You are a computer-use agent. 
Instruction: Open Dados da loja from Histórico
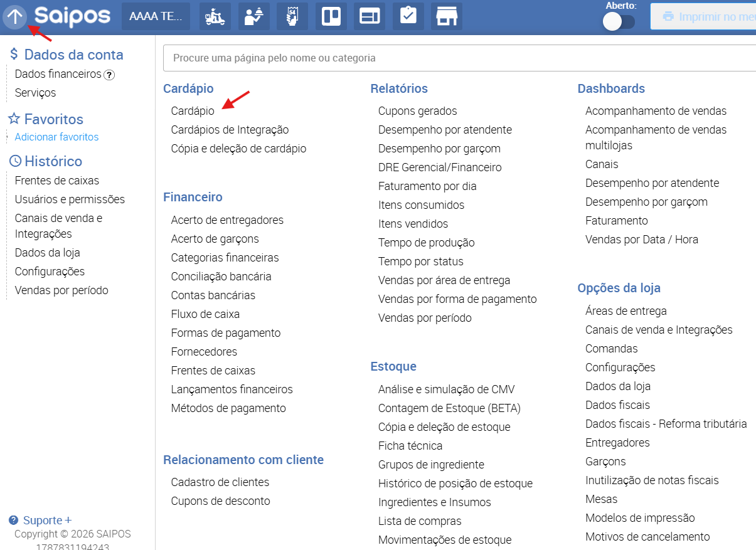pyautogui.click(x=47, y=253)
